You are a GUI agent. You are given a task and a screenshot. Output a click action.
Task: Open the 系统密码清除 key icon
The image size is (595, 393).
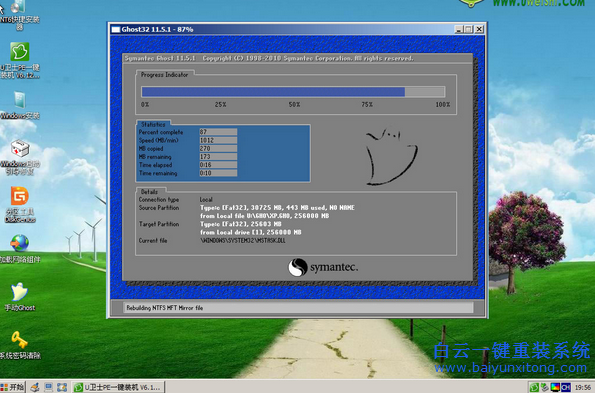point(19,345)
